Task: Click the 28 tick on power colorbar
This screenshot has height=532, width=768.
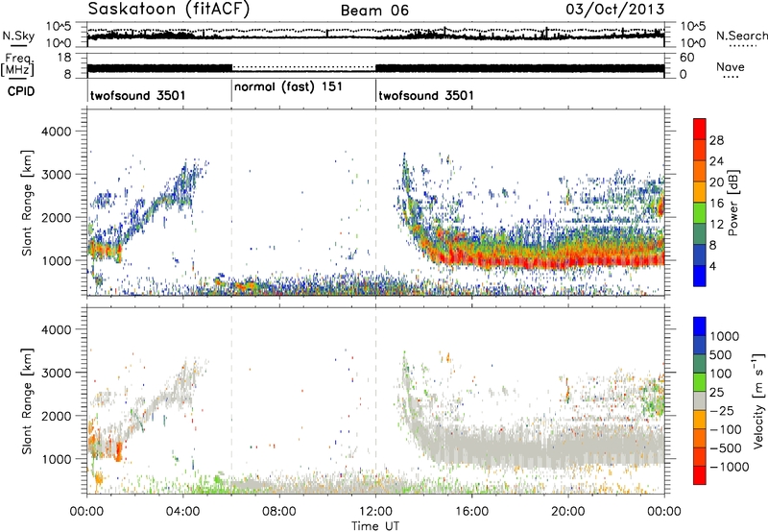Action: pos(716,140)
